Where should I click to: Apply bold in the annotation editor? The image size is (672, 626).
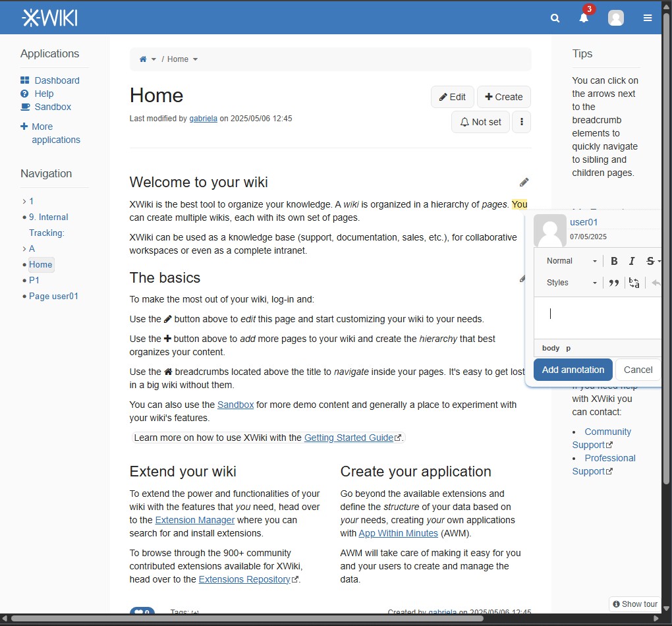tap(614, 261)
